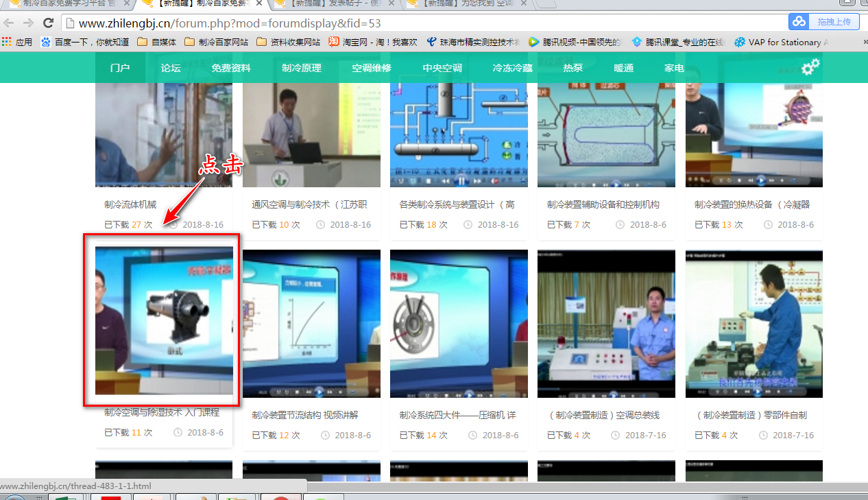Image resolution: width=868 pixels, height=500 pixels.
Task: Click the （制冷装置制造）零部件自制 title link
Action: [x=751, y=415]
